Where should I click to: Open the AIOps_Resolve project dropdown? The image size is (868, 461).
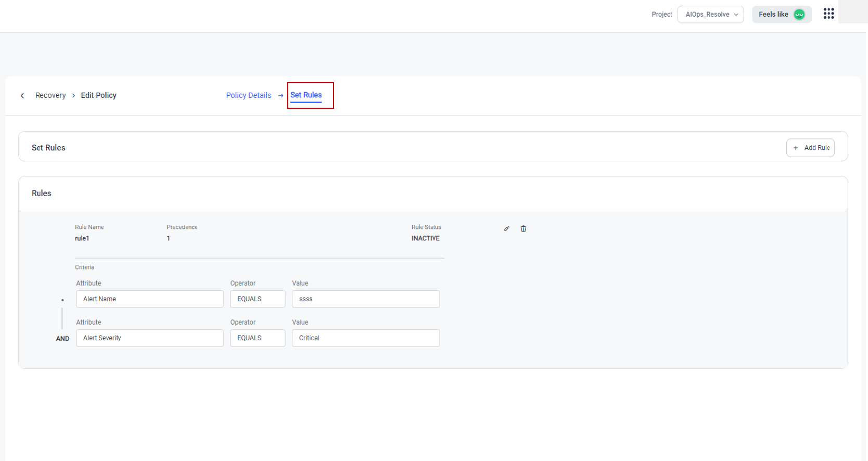(710, 15)
